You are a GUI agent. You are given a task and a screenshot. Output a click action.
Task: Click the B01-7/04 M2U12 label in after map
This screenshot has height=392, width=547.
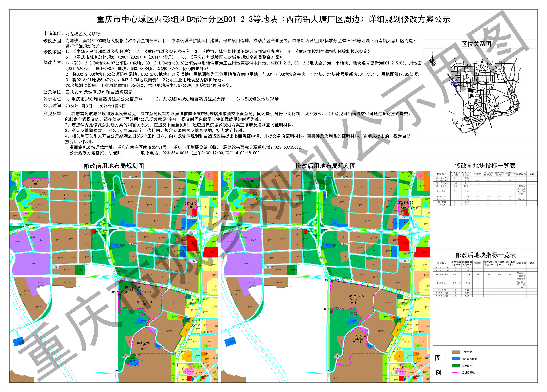coord(359,337)
